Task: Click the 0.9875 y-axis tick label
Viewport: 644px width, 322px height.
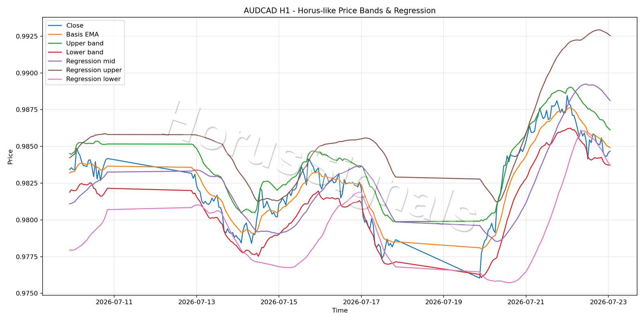Action: [27, 110]
